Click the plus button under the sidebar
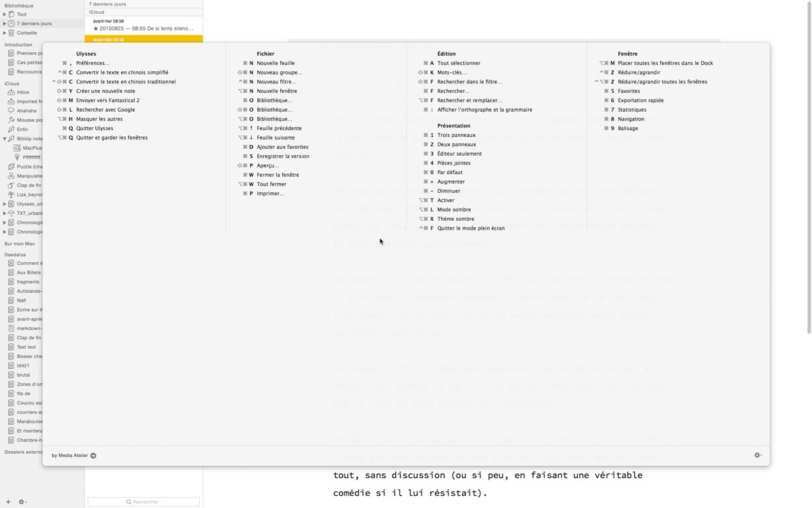812x508 pixels. pos(8,502)
